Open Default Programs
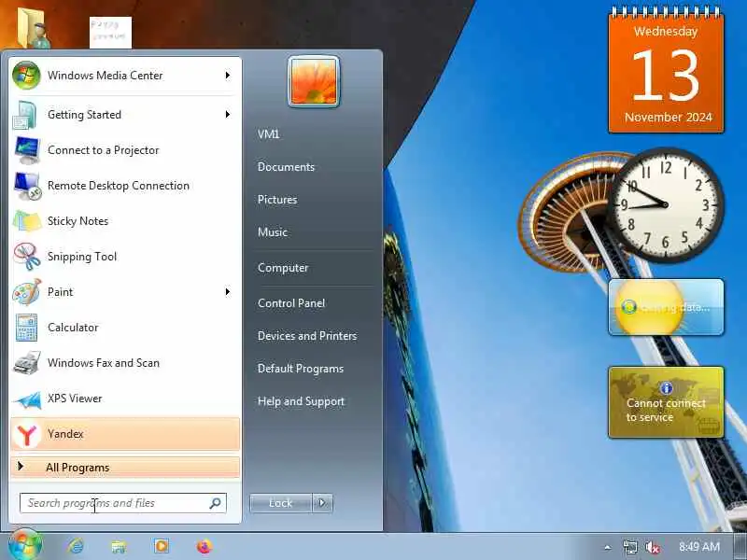 (301, 369)
